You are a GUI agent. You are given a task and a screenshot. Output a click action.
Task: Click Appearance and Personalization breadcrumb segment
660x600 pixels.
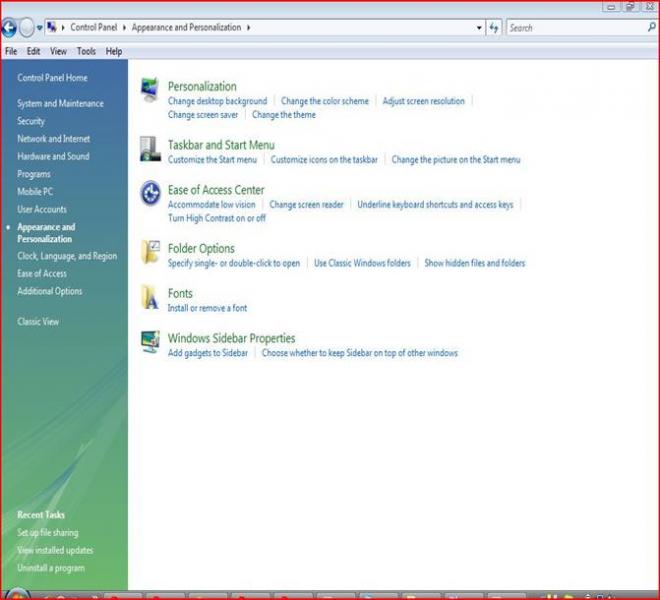(x=186, y=27)
